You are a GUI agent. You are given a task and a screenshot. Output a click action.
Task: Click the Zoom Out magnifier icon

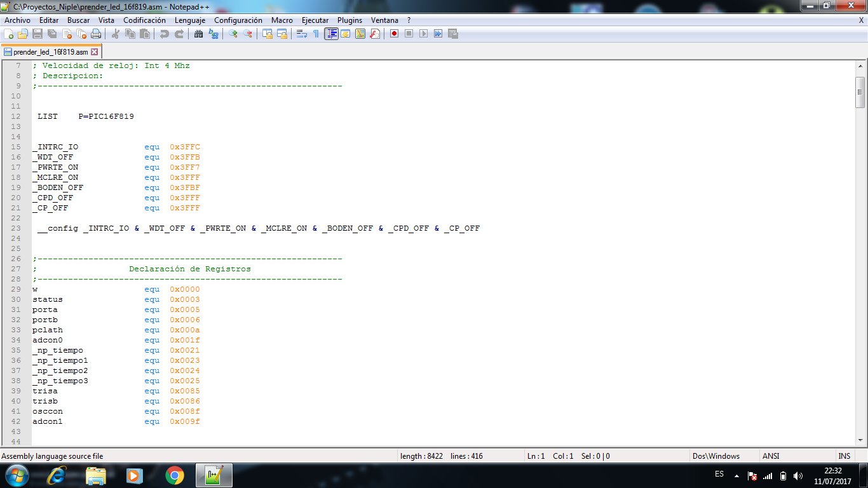248,34
